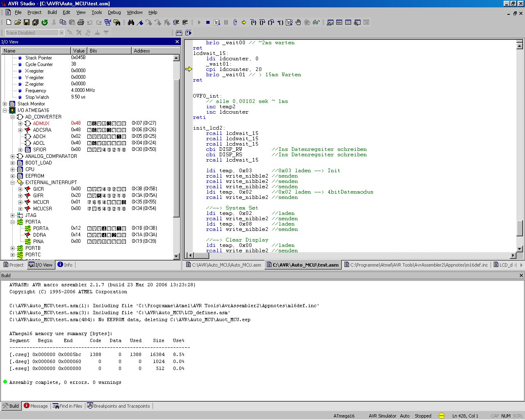The image size is (525, 420).
Task: Expand the Stack Monitor tree node
Action: [5, 104]
